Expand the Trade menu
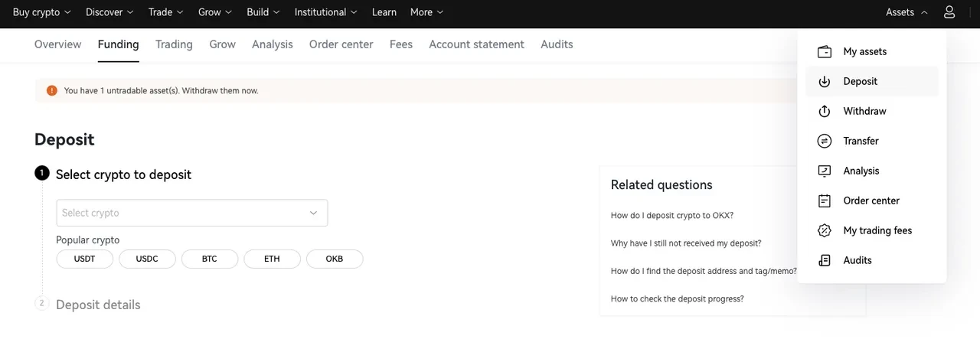Viewport: 980px width, 339px height. click(x=166, y=12)
